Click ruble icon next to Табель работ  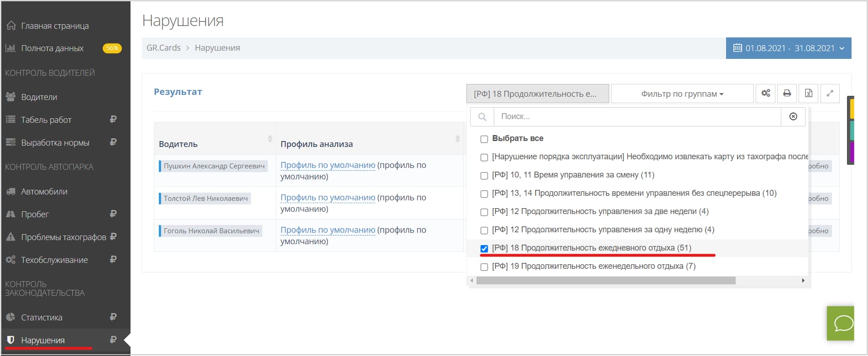pyautogui.click(x=113, y=119)
